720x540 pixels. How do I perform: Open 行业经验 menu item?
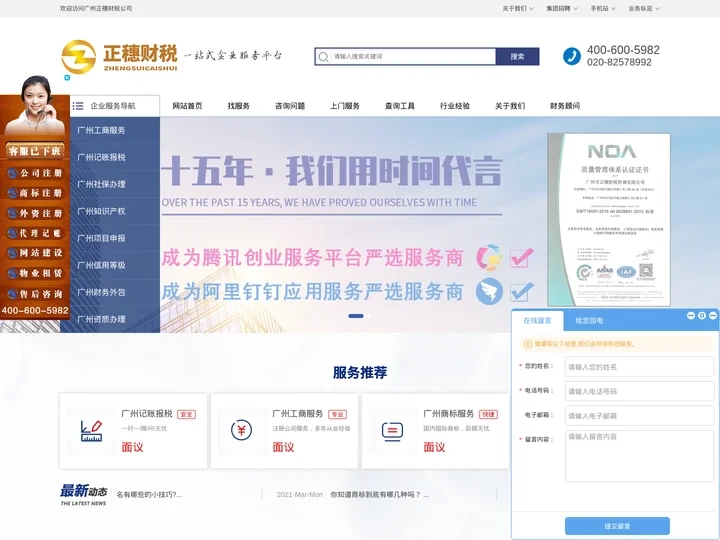pyautogui.click(x=455, y=106)
